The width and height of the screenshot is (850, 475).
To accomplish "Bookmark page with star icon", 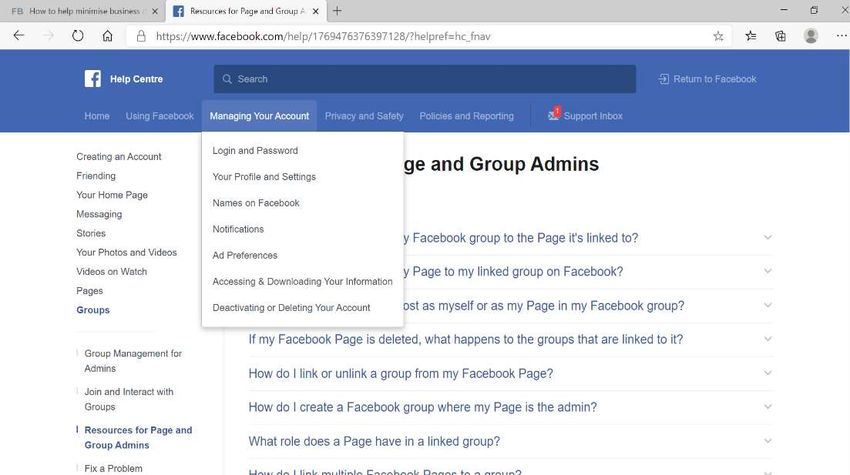I will coord(718,36).
